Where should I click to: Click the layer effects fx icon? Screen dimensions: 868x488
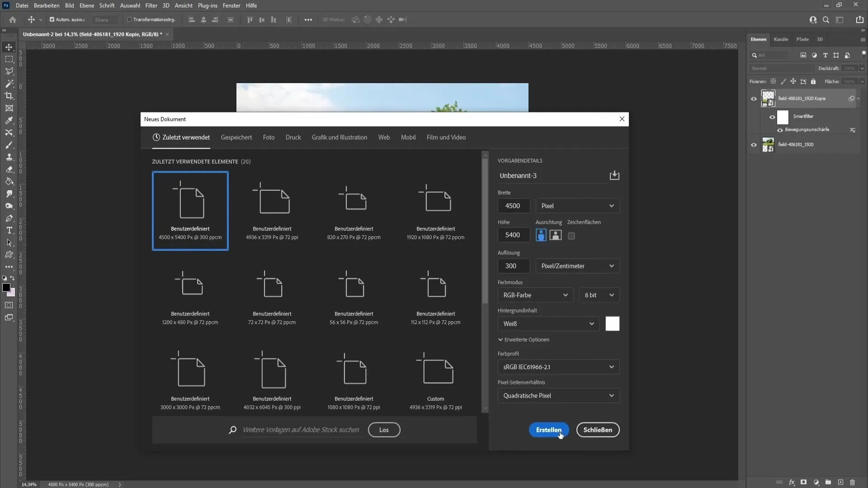point(792,482)
